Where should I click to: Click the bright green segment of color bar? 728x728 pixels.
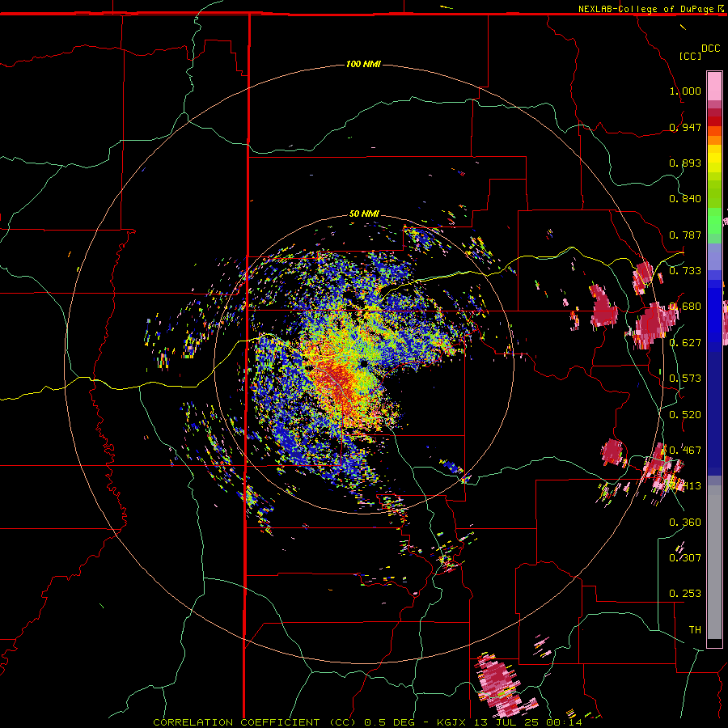click(x=714, y=221)
